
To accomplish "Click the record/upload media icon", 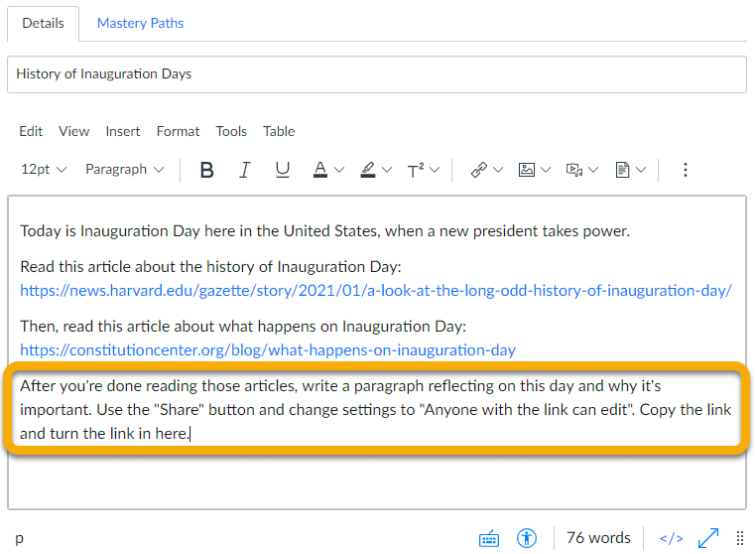I will 574,170.
